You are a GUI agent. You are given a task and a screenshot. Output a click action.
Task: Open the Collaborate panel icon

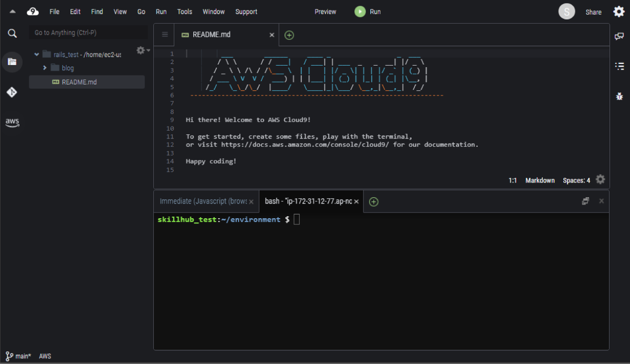click(619, 36)
